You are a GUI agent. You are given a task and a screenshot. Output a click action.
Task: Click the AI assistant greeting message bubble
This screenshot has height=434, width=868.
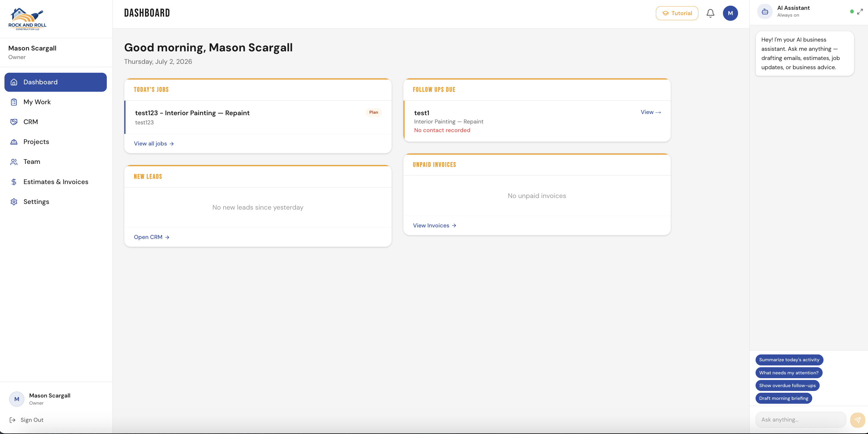coord(805,54)
